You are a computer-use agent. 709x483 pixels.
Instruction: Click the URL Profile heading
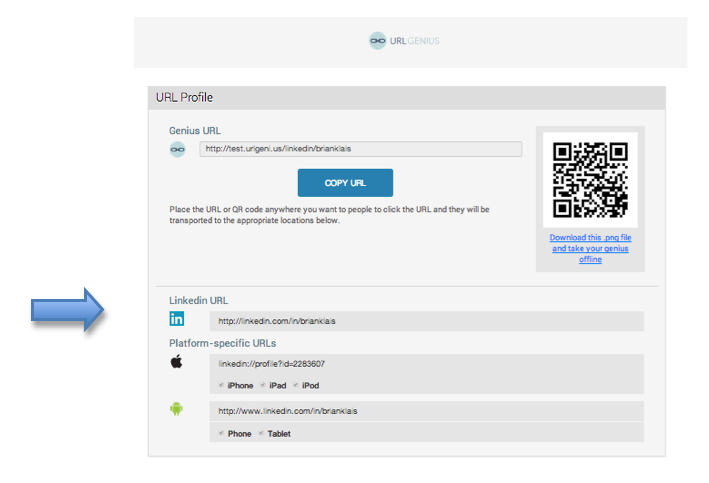tap(184, 97)
